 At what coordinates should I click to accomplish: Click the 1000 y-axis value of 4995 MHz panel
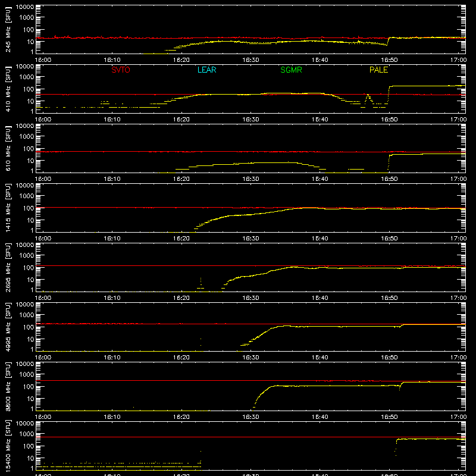27,315
